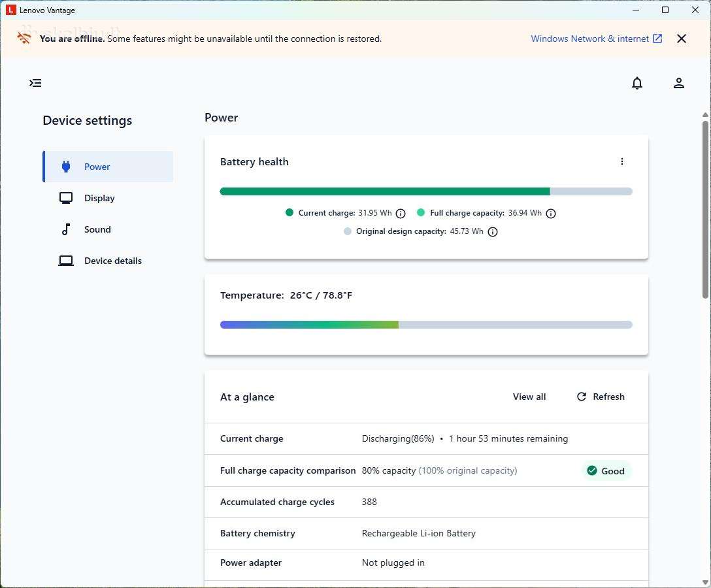Click the Lenovo Vantage app logo
This screenshot has height=588, width=711.
pyautogui.click(x=11, y=10)
